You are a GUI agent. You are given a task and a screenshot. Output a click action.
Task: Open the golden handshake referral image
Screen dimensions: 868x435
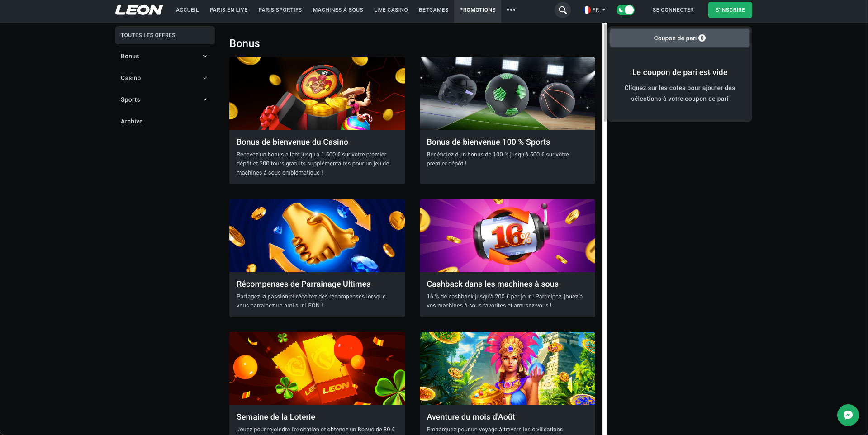[317, 236]
